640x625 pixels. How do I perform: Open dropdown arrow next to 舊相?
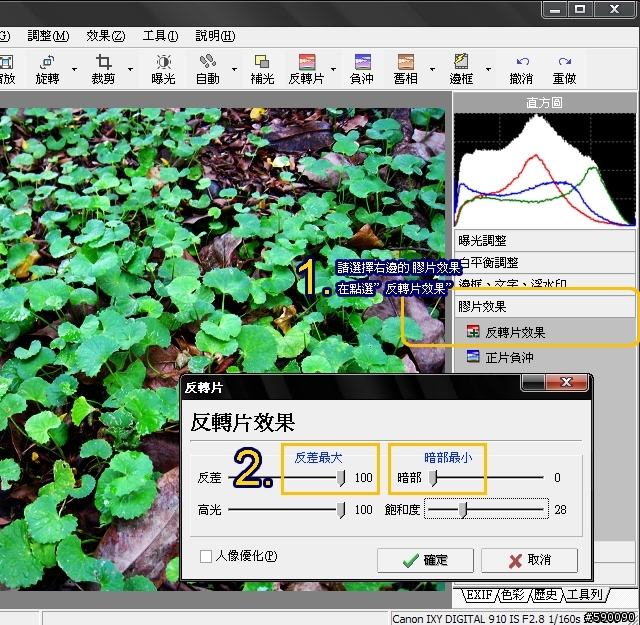coord(432,69)
